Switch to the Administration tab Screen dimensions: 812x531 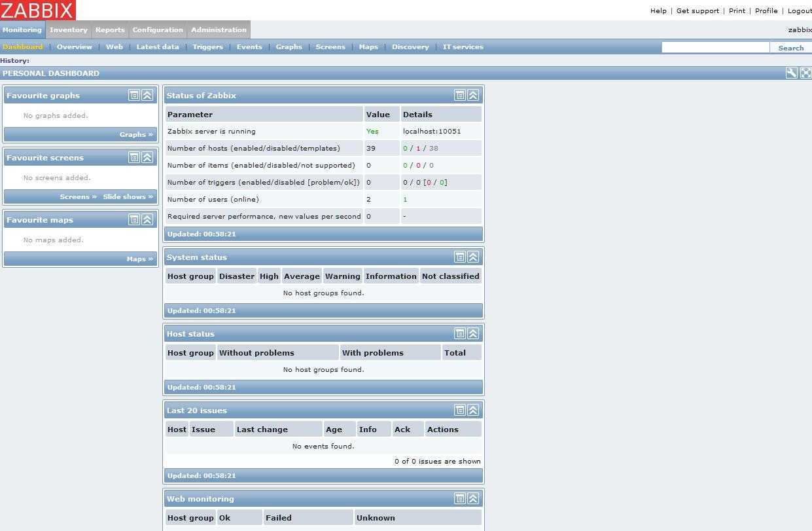219,29
